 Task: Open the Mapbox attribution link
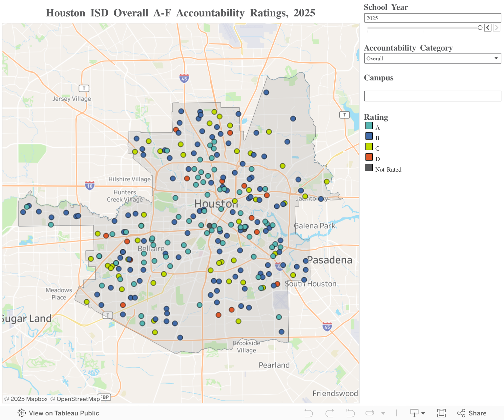pos(26,399)
